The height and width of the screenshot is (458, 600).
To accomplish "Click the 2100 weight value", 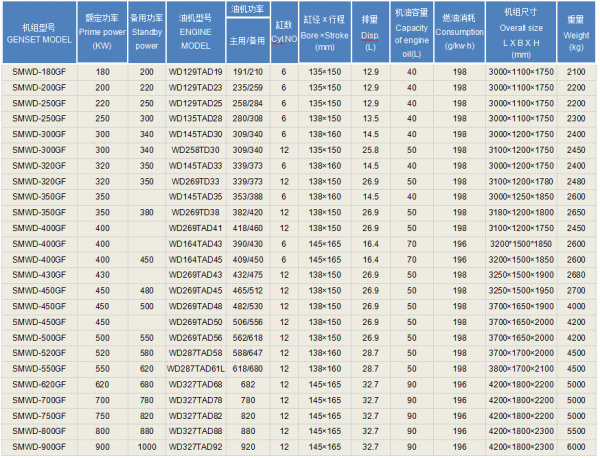I will point(576,72).
